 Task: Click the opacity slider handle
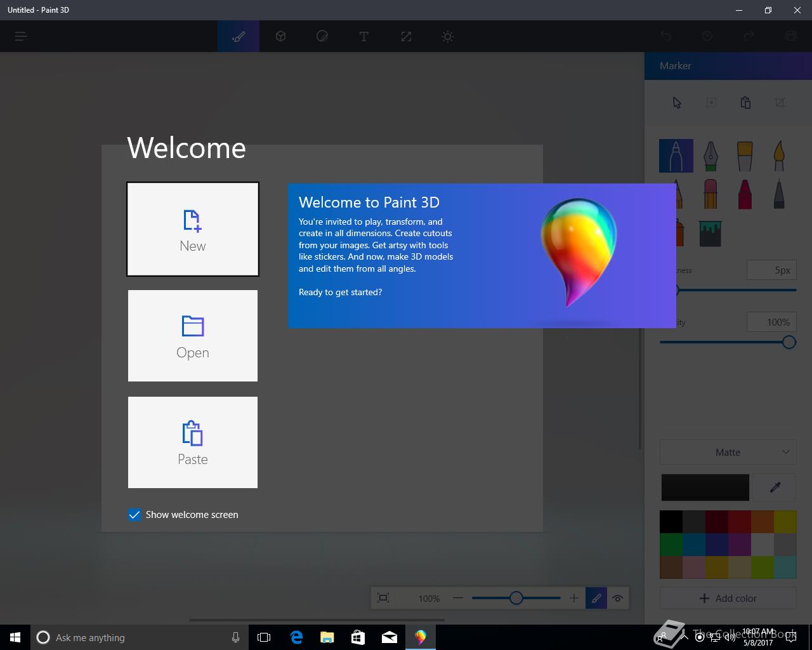click(x=789, y=342)
